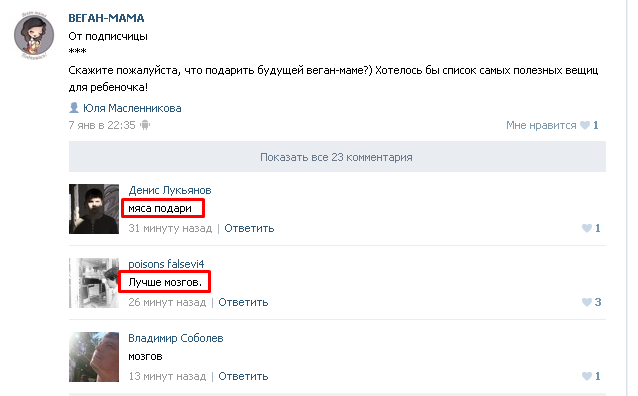
Task: Click the heart icon next to Мне нравится
Action: pyautogui.click(x=585, y=125)
